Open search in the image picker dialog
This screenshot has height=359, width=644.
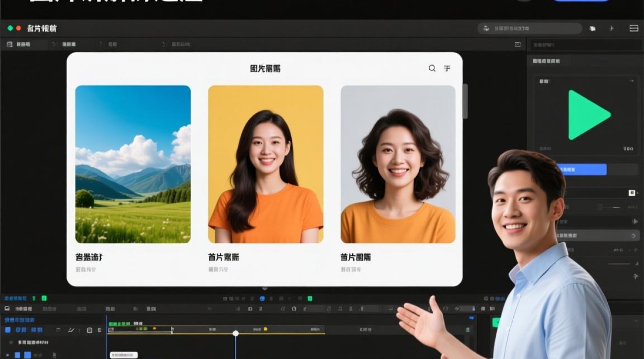coord(431,68)
